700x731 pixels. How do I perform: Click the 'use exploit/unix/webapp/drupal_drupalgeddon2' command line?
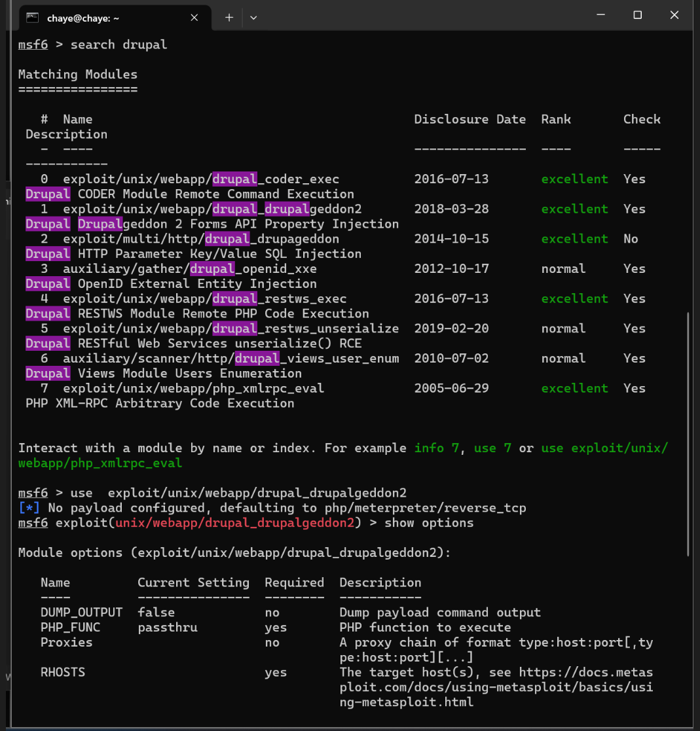(x=238, y=493)
